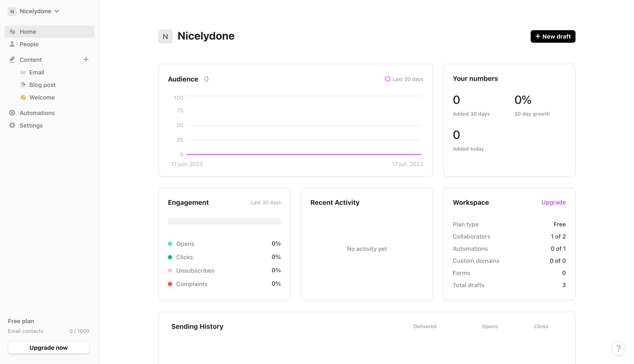Select the Home menu item

pos(50,32)
